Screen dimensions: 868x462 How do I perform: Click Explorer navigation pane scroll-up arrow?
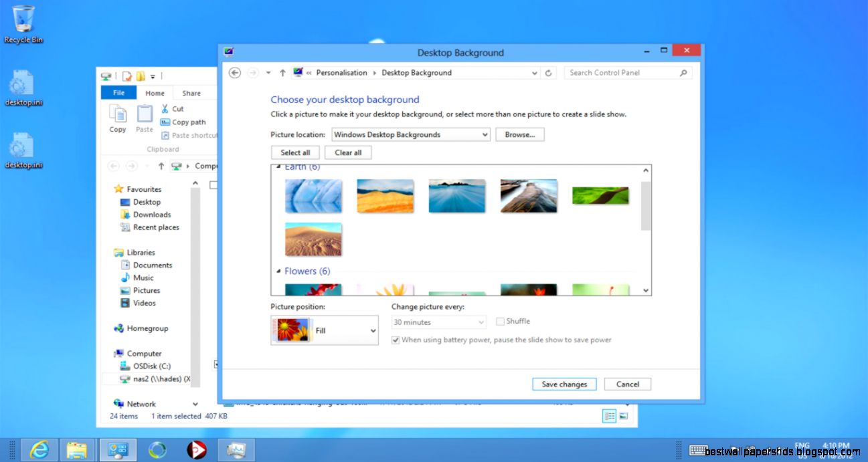[195, 183]
